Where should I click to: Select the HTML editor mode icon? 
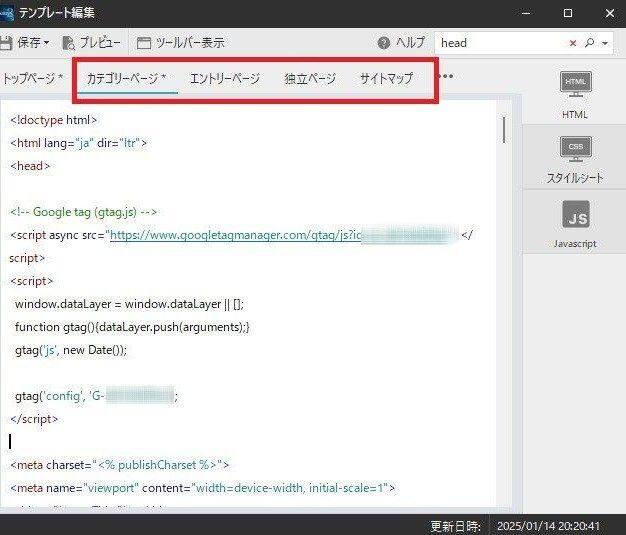click(574, 95)
